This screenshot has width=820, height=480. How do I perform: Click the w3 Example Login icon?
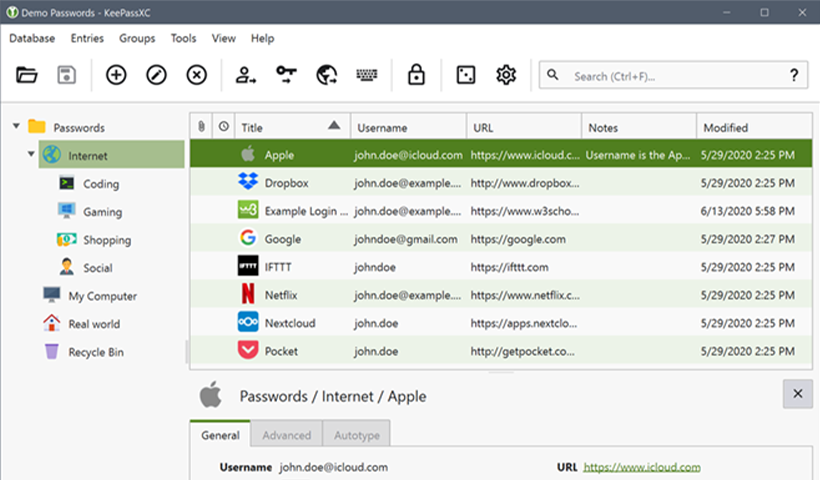pyautogui.click(x=248, y=210)
